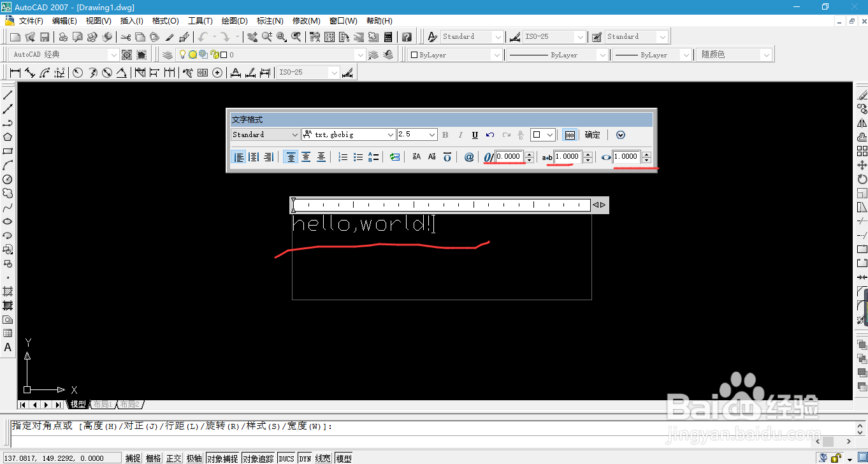
Task: Select the Table tool
Action: [x=8, y=333]
